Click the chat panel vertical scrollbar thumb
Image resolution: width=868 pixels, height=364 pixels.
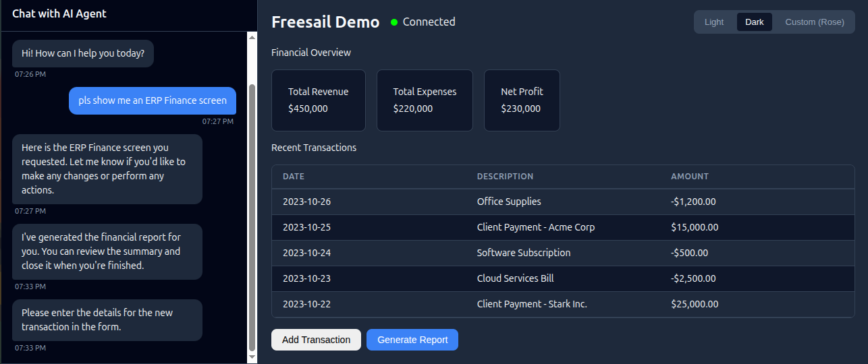pyautogui.click(x=252, y=216)
